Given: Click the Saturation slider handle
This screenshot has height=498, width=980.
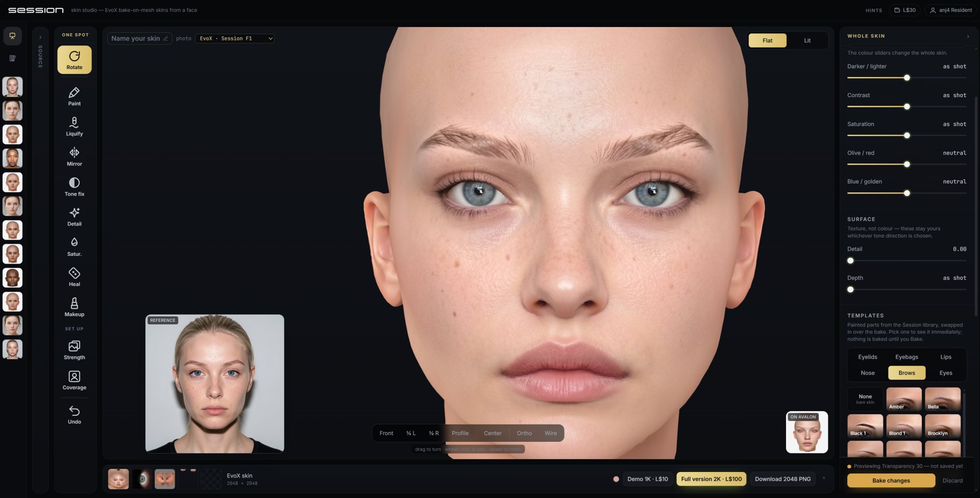Looking at the screenshot, I should coord(907,135).
